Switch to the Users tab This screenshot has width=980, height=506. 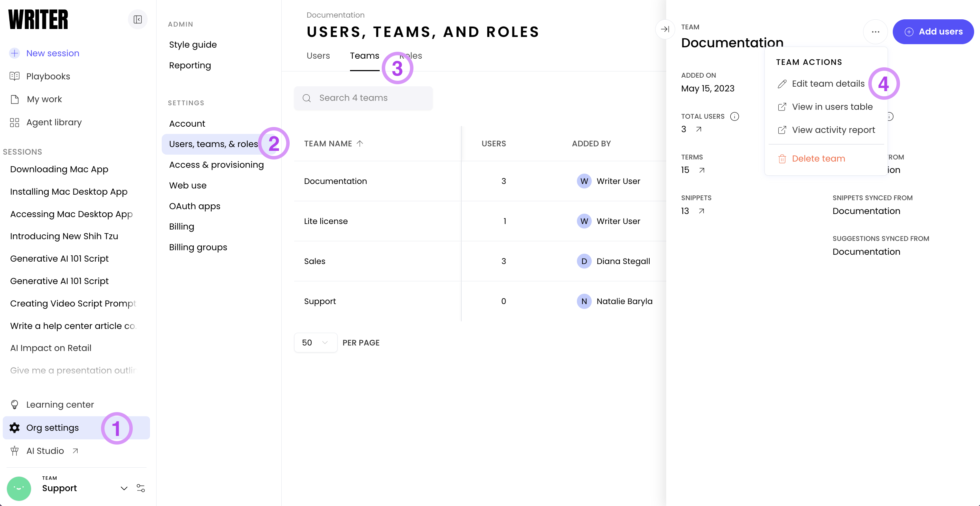pyautogui.click(x=318, y=56)
